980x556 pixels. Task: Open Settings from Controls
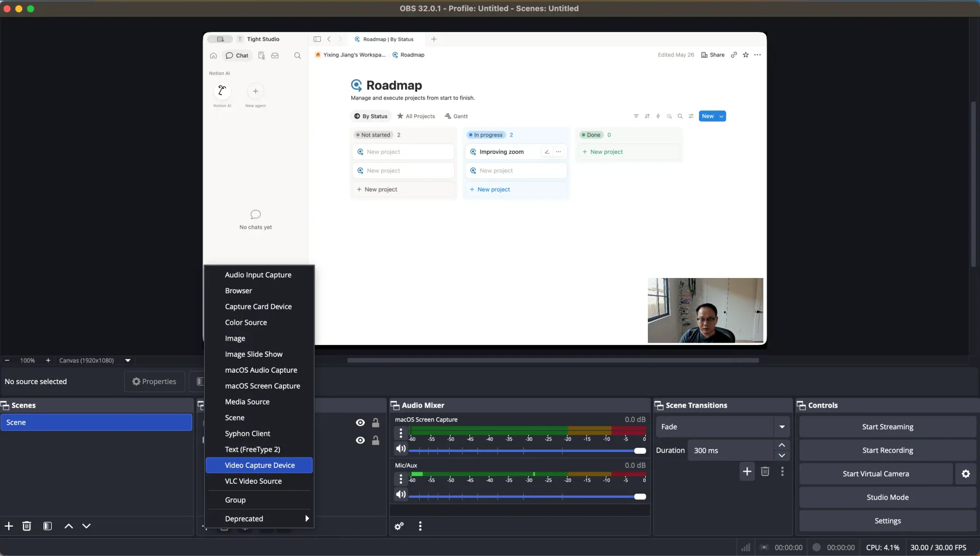[887, 521]
